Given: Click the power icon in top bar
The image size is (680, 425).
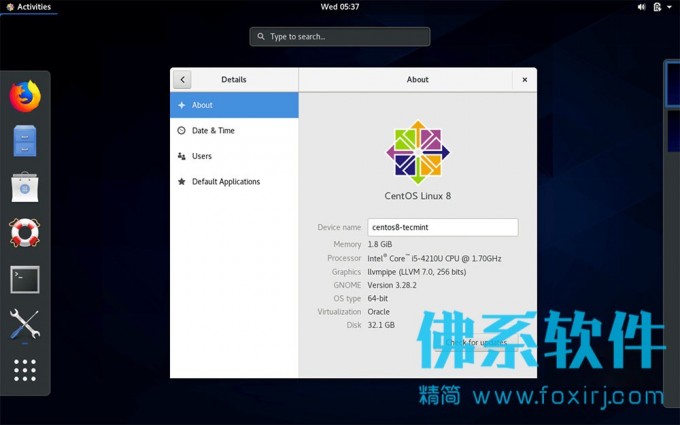Looking at the screenshot, I should [657, 7].
